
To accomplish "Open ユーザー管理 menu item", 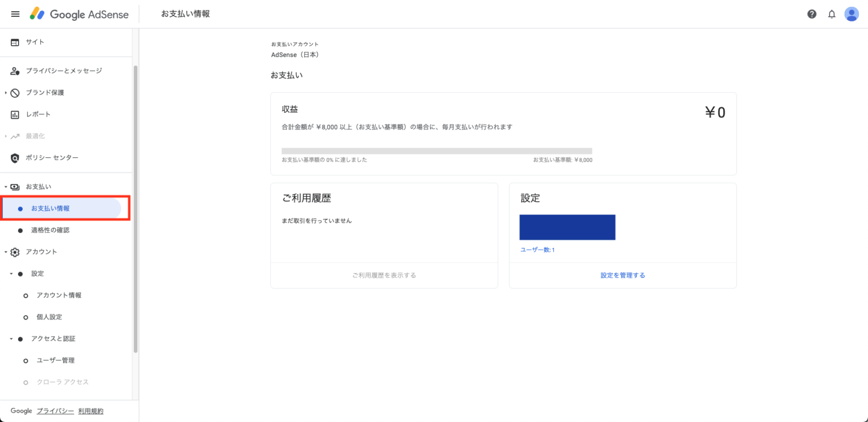I will point(55,360).
